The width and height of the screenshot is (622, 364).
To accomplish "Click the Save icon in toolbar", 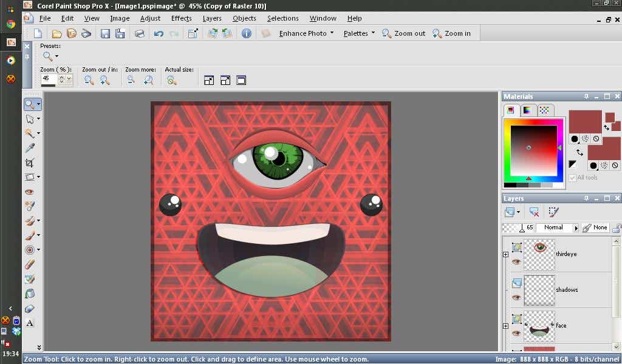I will pyautogui.click(x=105, y=33).
